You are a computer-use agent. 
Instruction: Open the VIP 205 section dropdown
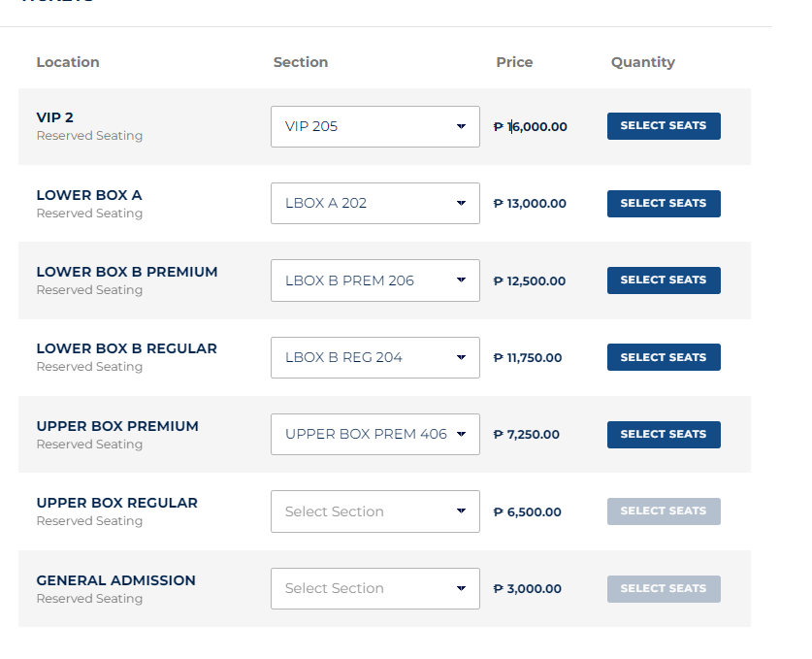[374, 126]
